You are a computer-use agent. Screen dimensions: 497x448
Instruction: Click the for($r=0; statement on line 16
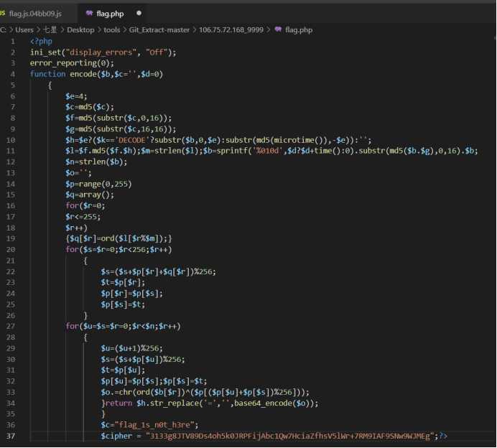point(85,205)
